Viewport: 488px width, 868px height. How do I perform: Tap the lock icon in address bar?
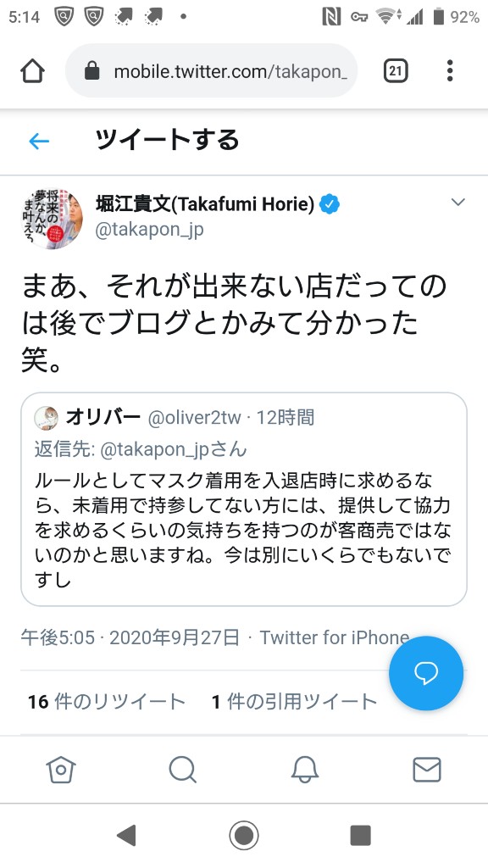tap(91, 71)
